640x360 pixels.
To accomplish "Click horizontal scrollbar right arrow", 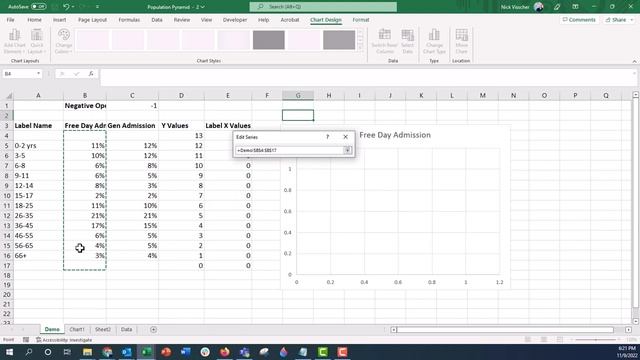I will click(x=628, y=329).
